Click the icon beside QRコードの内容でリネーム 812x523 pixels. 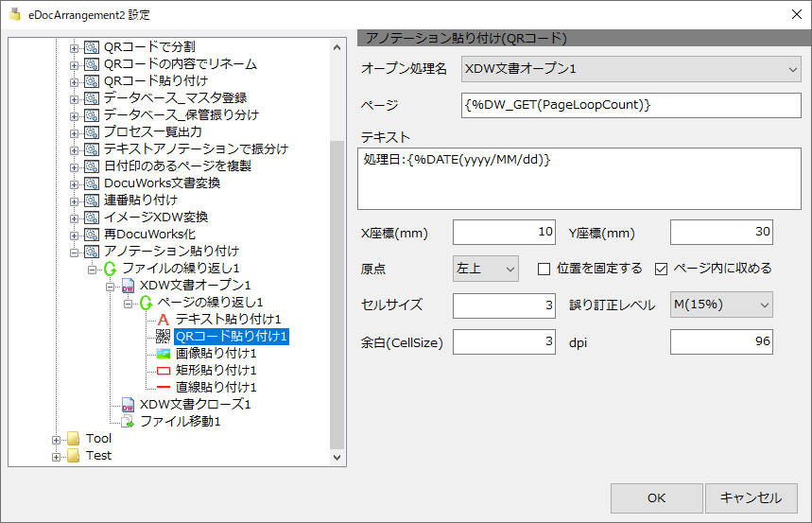pos(92,65)
